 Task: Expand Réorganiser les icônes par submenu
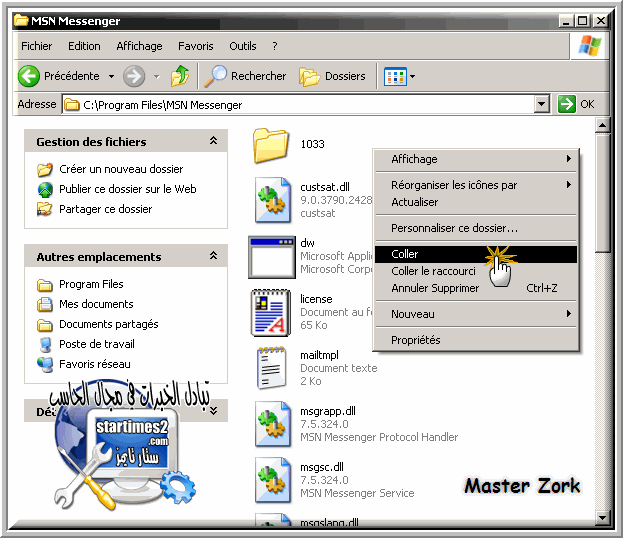[x=569, y=185]
